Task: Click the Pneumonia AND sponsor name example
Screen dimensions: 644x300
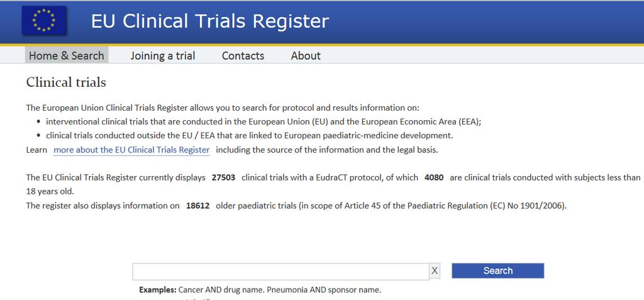Action: coord(324,290)
